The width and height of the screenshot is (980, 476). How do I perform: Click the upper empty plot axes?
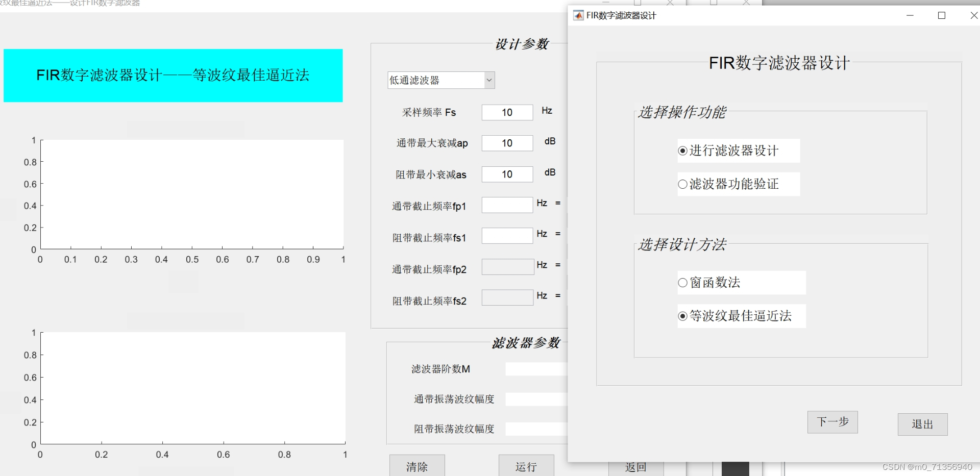191,194
